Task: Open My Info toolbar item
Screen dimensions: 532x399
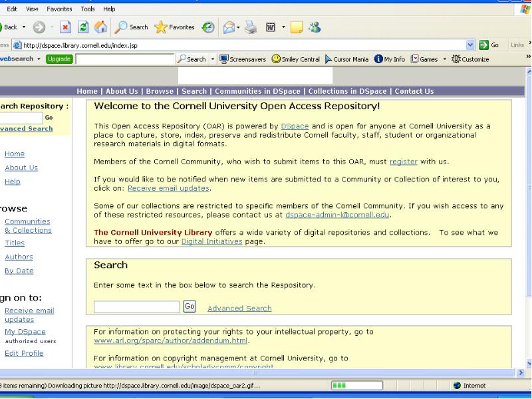Action: [x=390, y=59]
